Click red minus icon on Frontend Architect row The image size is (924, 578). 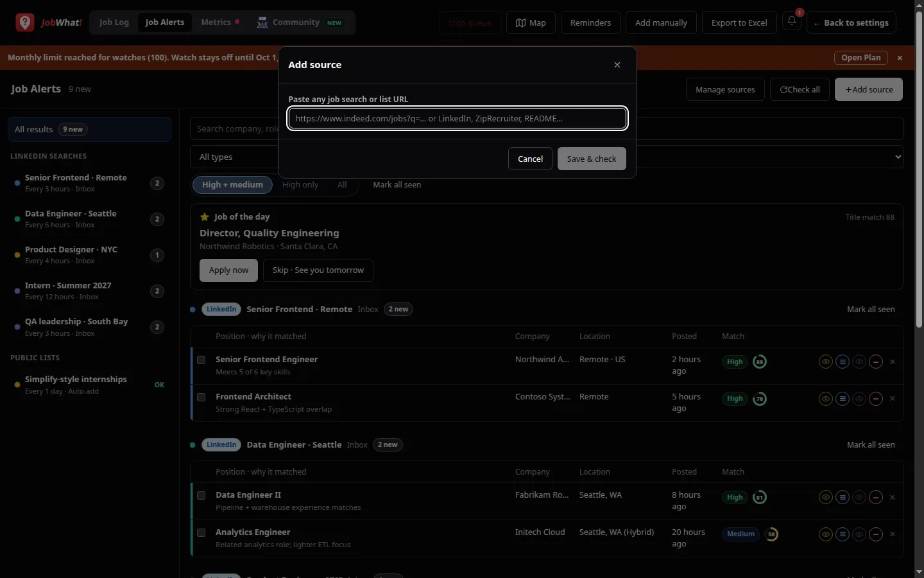(x=876, y=399)
